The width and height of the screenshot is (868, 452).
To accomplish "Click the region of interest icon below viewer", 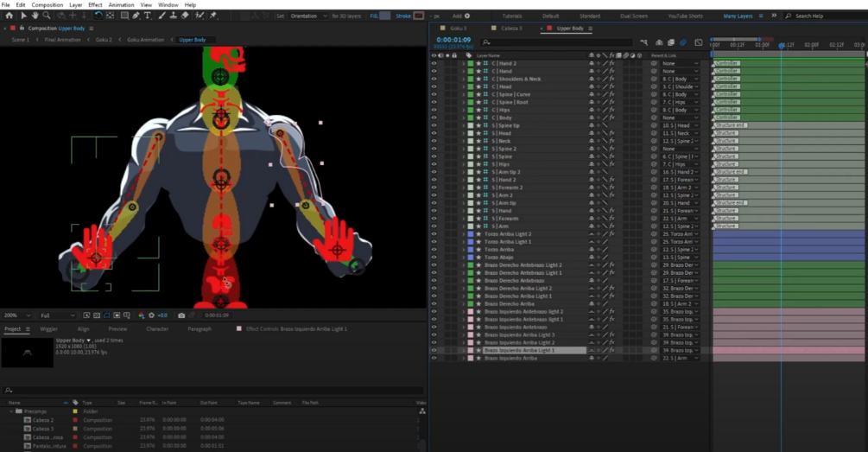I will coord(117,315).
